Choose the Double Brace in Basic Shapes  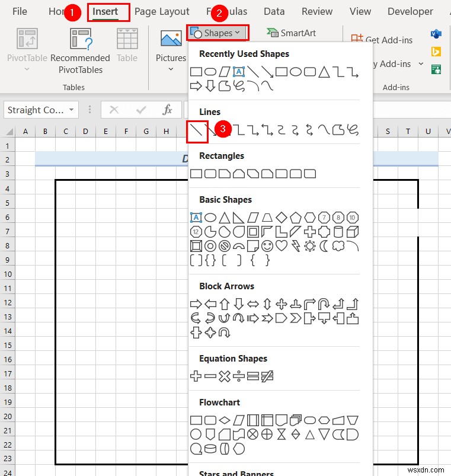(210, 260)
